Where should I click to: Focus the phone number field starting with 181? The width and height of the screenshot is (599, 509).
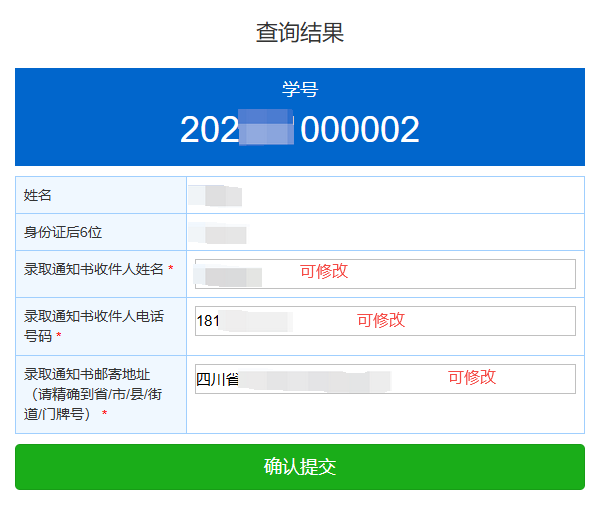(x=385, y=321)
